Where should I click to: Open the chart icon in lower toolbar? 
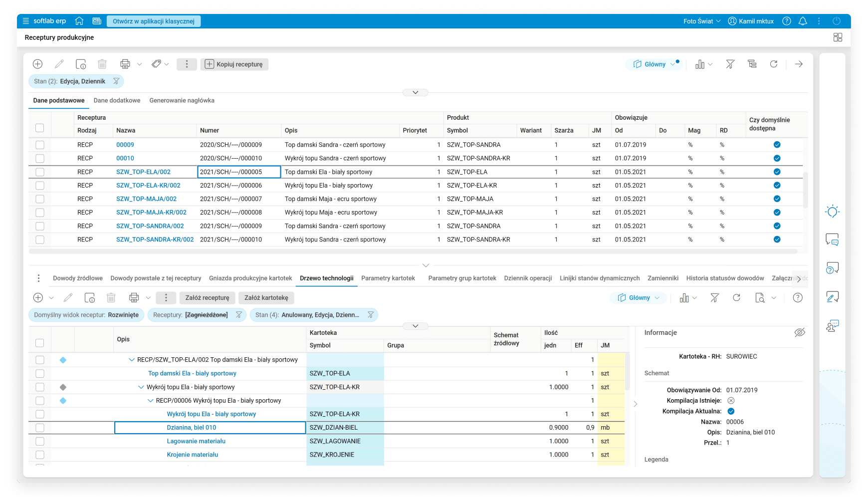pyautogui.click(x=684, y=298)
